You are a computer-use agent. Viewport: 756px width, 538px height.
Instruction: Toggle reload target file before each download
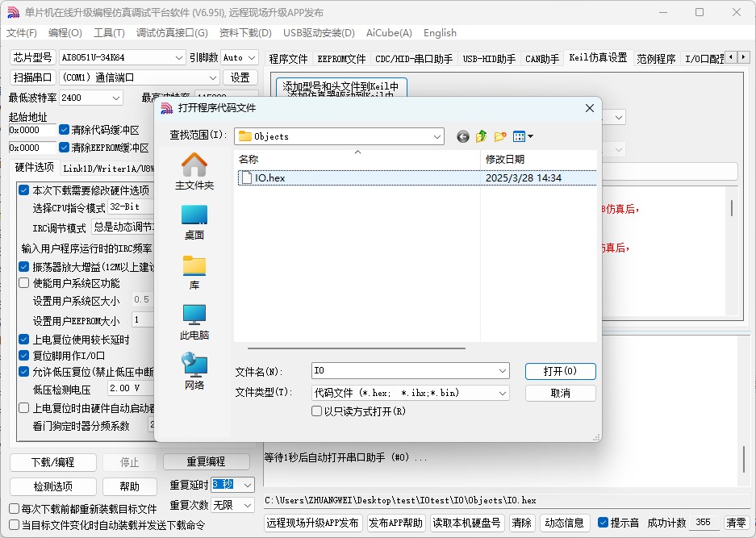coord(15,509)
